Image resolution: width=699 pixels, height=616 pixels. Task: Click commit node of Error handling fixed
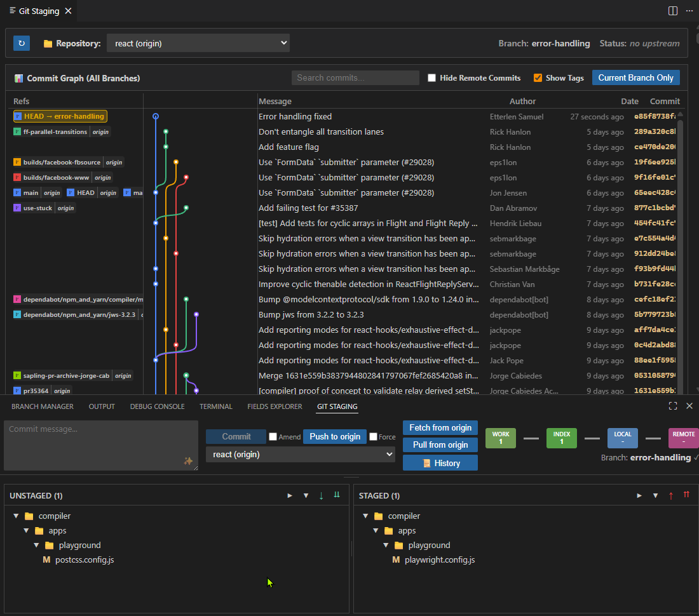point(156,116)
